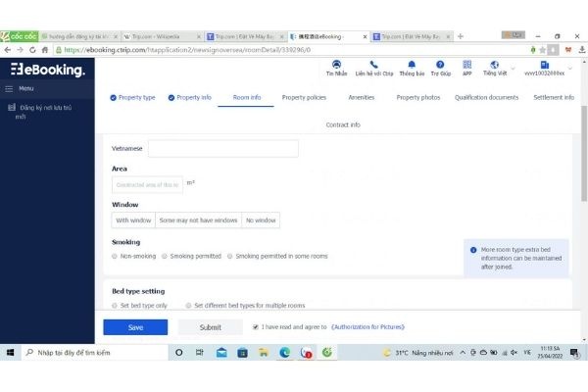
Task: Go to the Property info step
Action: coord(190,98)
